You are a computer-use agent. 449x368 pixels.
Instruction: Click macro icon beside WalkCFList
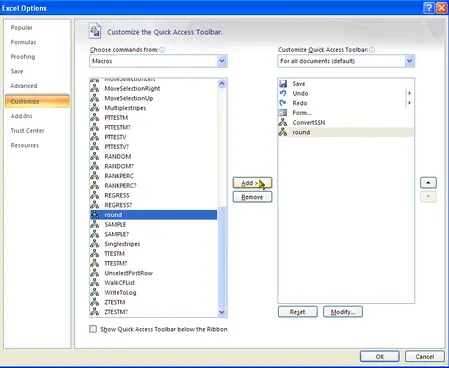(x=95, y=283)
